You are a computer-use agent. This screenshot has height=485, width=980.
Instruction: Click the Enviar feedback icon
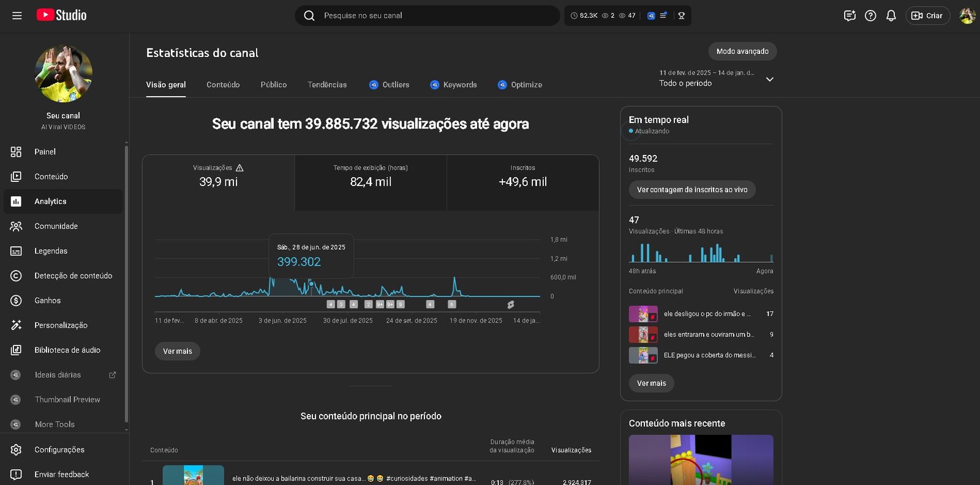[x=16, y=475]
